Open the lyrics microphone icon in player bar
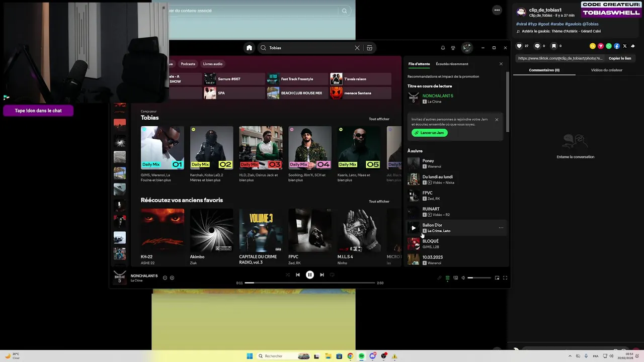The image size is (644, 362). tap(439, 278)
